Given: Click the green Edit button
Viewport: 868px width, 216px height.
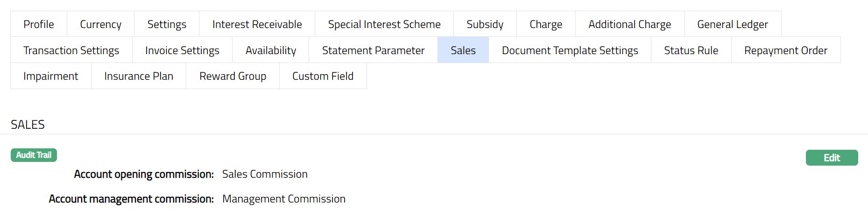Looking at the screenshot, I should 832,158.
